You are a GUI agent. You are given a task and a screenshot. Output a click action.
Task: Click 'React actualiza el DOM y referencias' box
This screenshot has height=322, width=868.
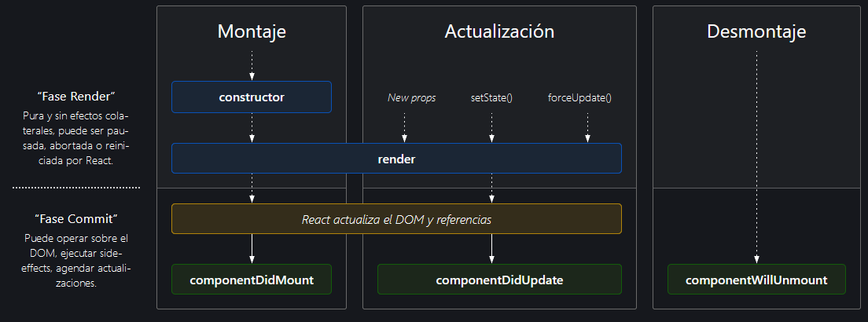[396, 219]
